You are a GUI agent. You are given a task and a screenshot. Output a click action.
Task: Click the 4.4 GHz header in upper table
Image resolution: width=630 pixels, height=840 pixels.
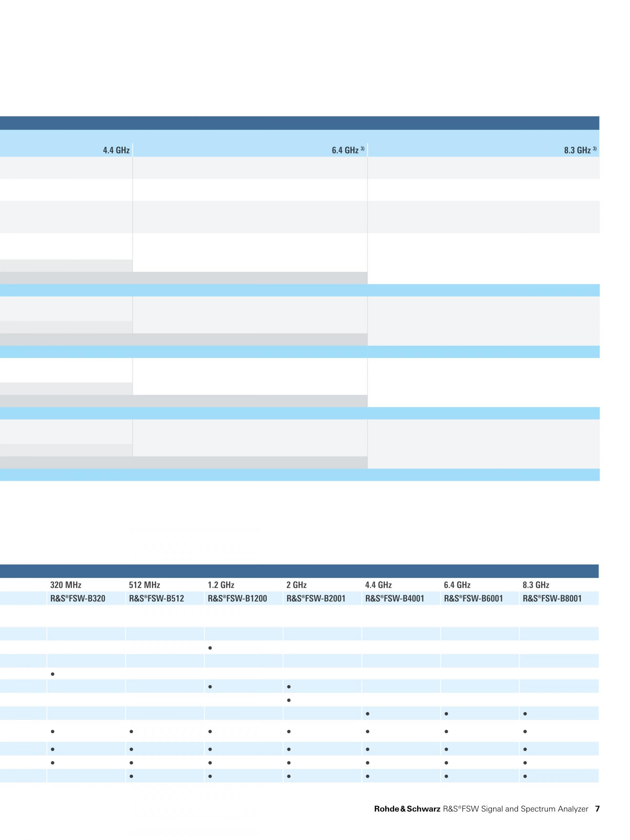coord(116,150)
